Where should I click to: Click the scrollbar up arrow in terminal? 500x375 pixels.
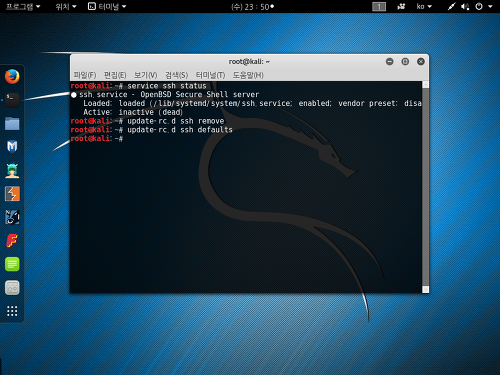tap(425, 84)
